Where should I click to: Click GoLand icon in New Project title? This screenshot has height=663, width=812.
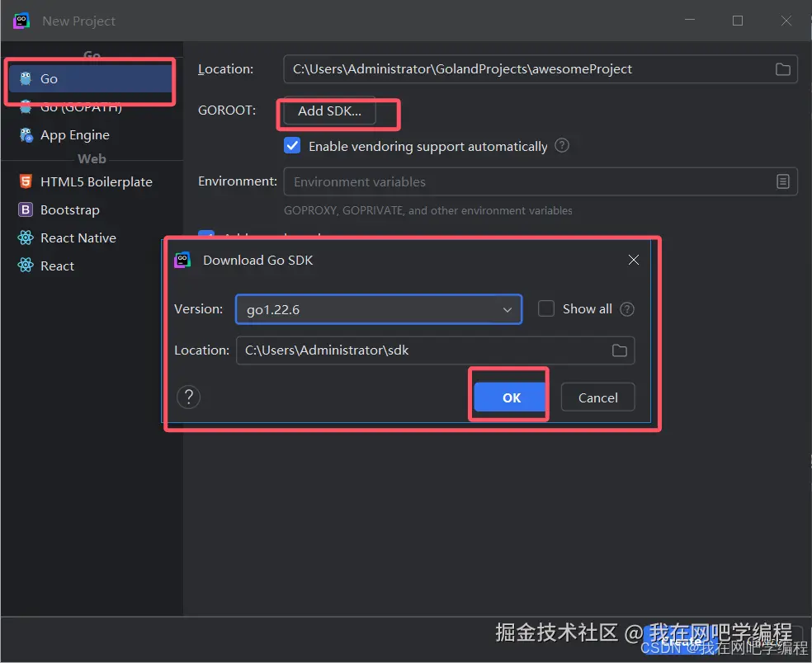click(x=21, y=21)
